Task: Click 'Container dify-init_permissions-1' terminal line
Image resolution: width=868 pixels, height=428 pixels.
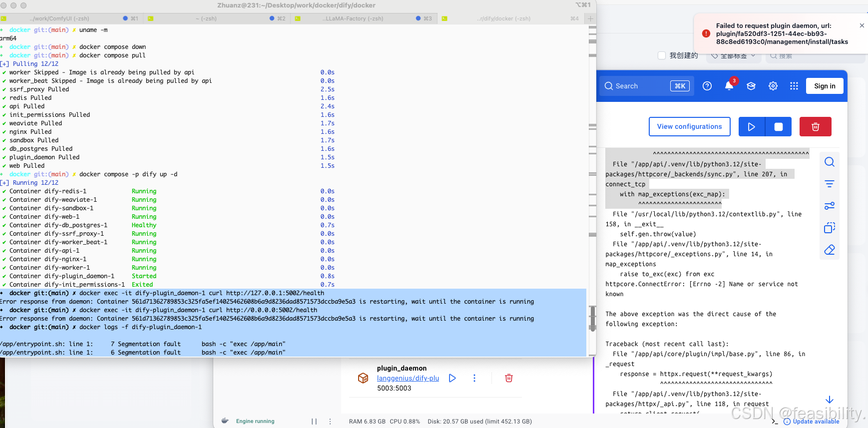Action: (x=168, y=285)
